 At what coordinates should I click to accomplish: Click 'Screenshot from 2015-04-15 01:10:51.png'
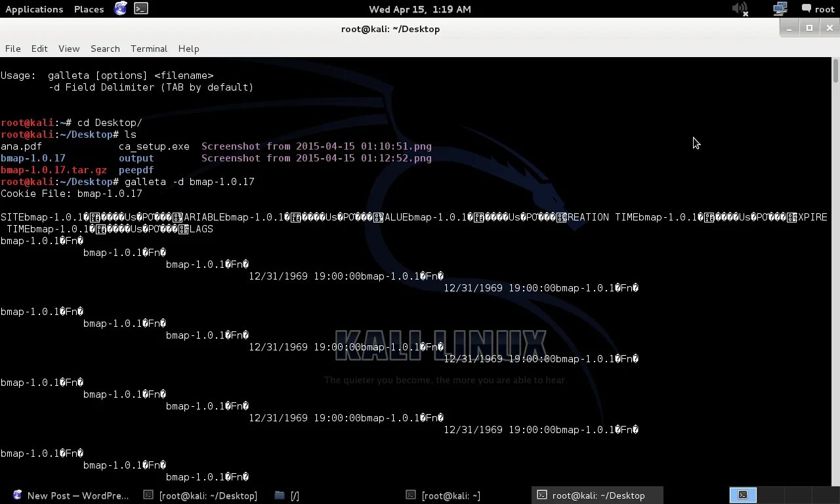pos(316,146)
